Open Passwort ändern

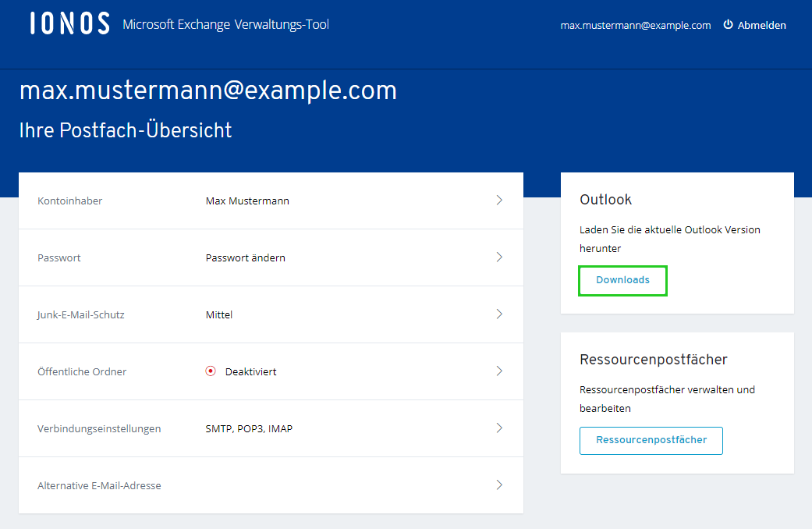tap(246, 257)
